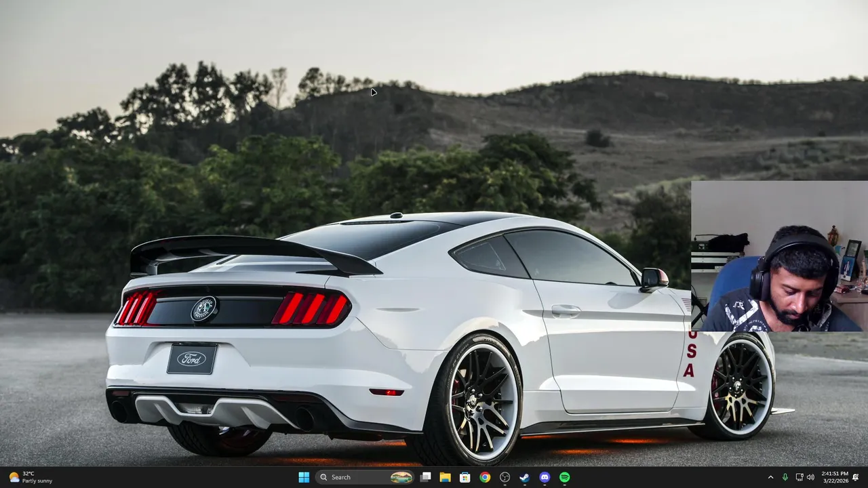Image resolution: width=868 pixels, height=488 pixels.
Task: Launch Google Chrome from the taskbar
Action: tap(485, 477)
